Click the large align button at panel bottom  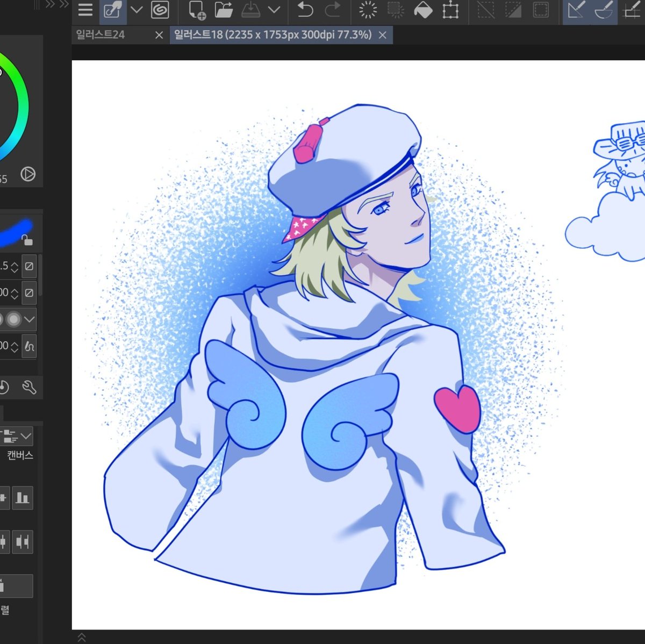[x=16, y=585]
